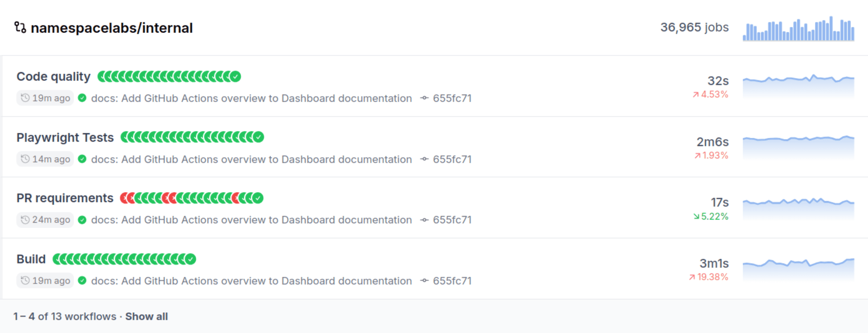Image resolution: width=868 pixels, height=333 pixels.
Task: Open the PR requirements workflow
Action: (x=65, y=197)
